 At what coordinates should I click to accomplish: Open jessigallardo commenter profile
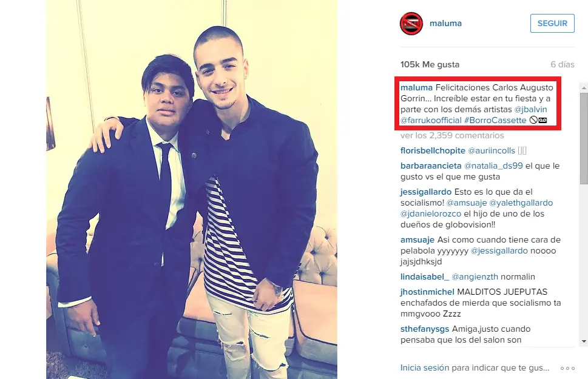coord(426,192)
